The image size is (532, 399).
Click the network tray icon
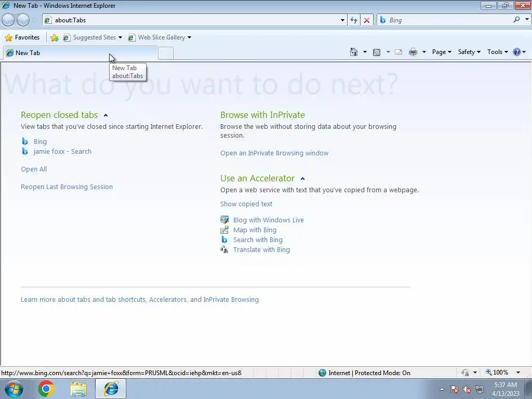[480, 389]
